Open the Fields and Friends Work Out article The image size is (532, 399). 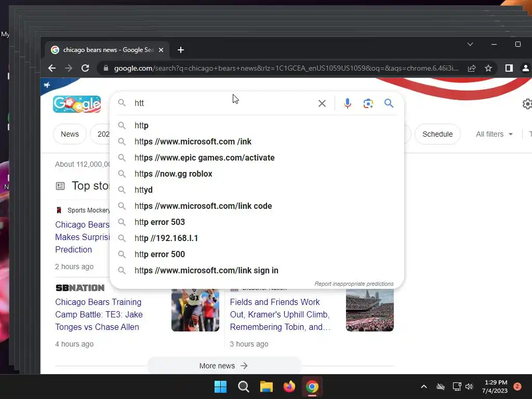click(x=280, y=314)
